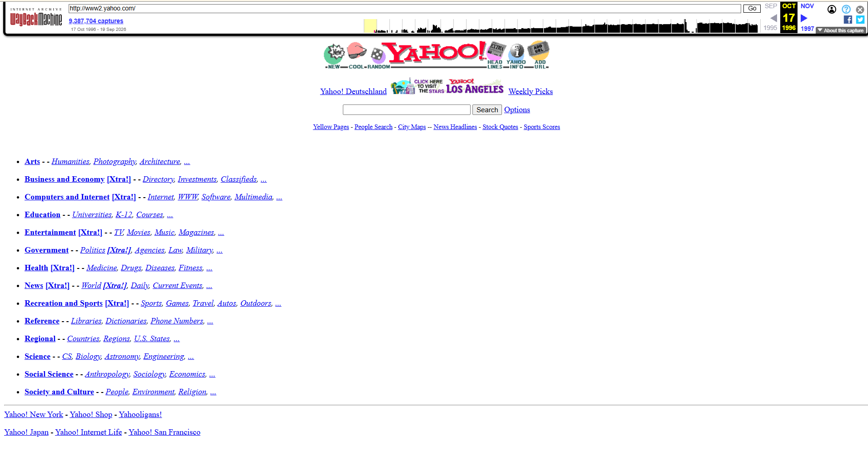Select year 1997 in the timeline

(x=807, y=29)
